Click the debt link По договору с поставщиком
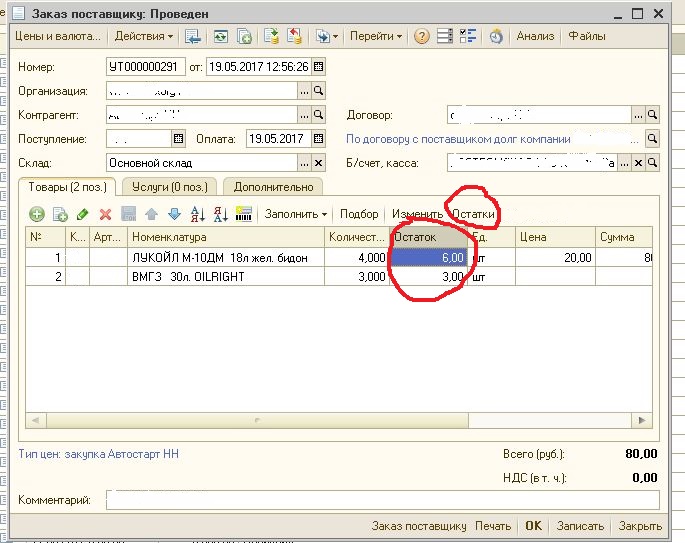This screenshot has height=543, width=685. click(x=458, y=140)
